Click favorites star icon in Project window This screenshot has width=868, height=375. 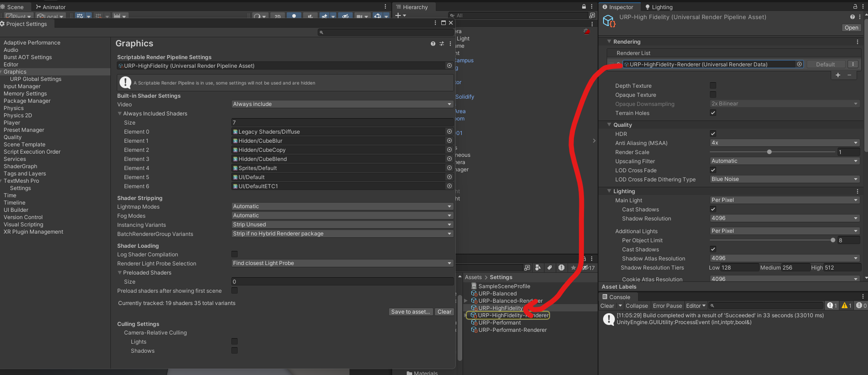[574, 268]
